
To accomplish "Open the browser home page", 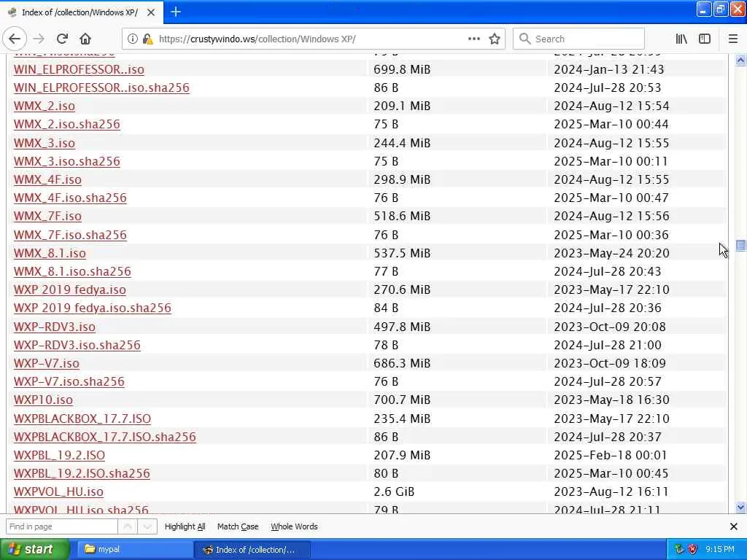I will point(85,39).
